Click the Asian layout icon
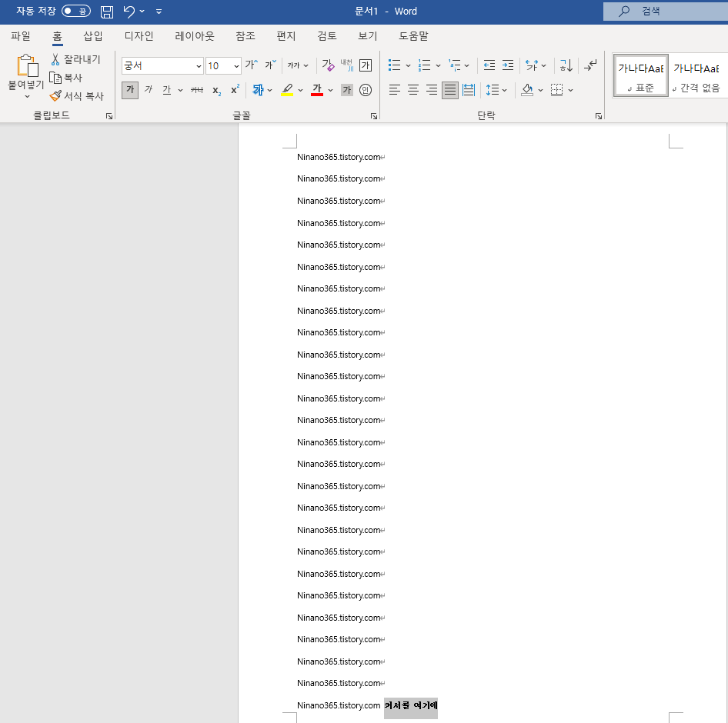Viewport: 728px width, 723px height. (532, 65)
